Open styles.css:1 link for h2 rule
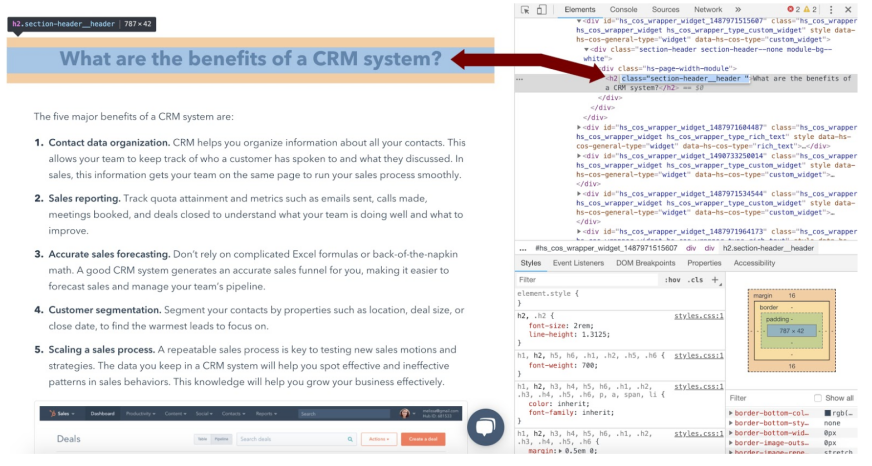 (699, 316)
